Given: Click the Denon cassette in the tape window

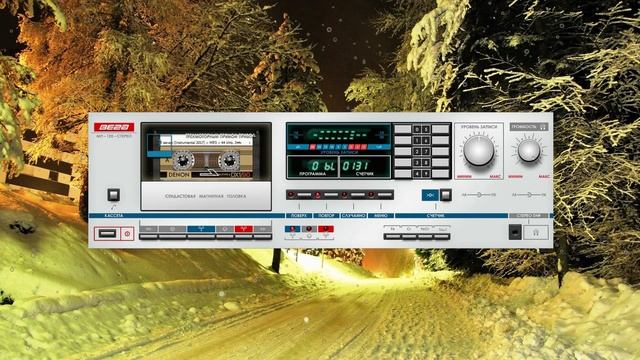Looking at the screenshot, I should 206,157.
